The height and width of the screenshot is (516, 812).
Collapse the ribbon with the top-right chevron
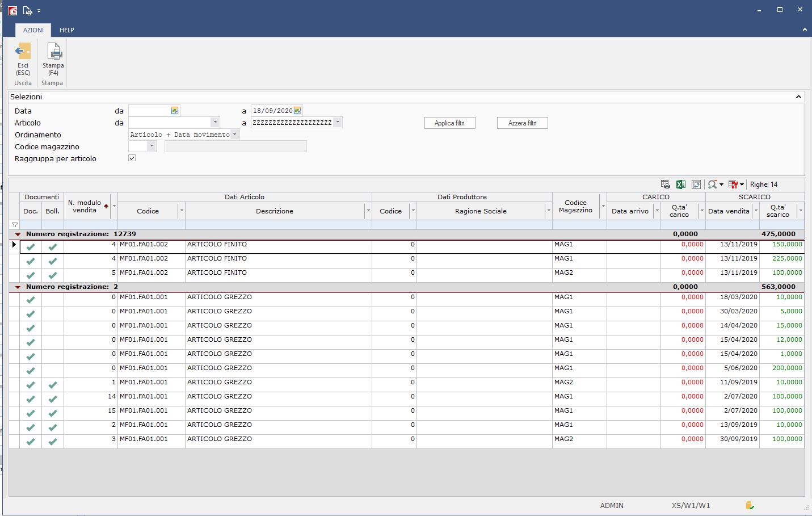[x=805, y=30]
